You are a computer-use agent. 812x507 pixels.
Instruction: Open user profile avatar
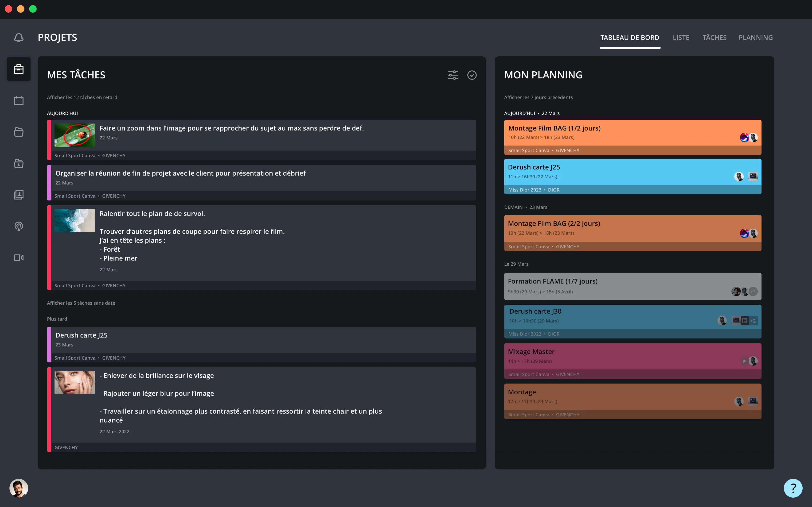pyautogui.click(x=19, y=488)
